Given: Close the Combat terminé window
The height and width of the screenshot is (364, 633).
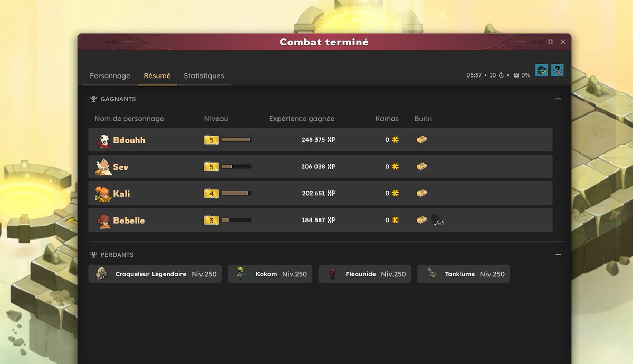Looking at the screenshot, I should click(563, 42).
